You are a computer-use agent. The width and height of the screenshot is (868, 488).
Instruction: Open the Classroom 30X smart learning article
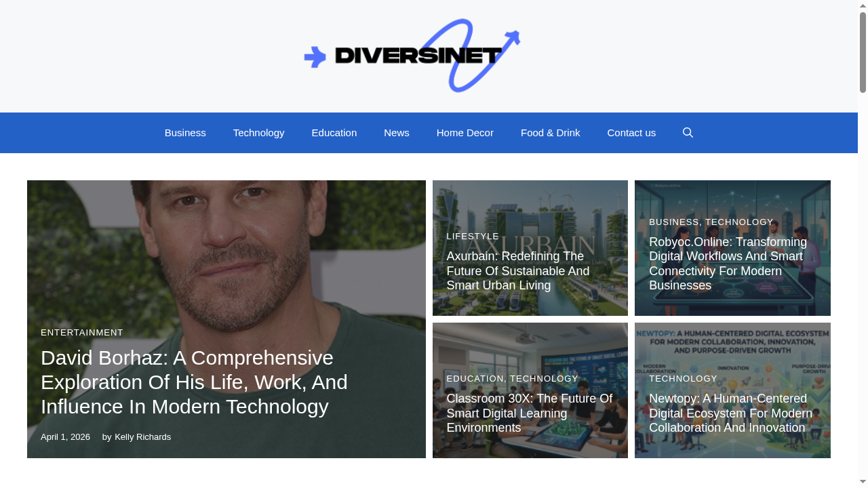pyautogui.click(x=529, y=413)
